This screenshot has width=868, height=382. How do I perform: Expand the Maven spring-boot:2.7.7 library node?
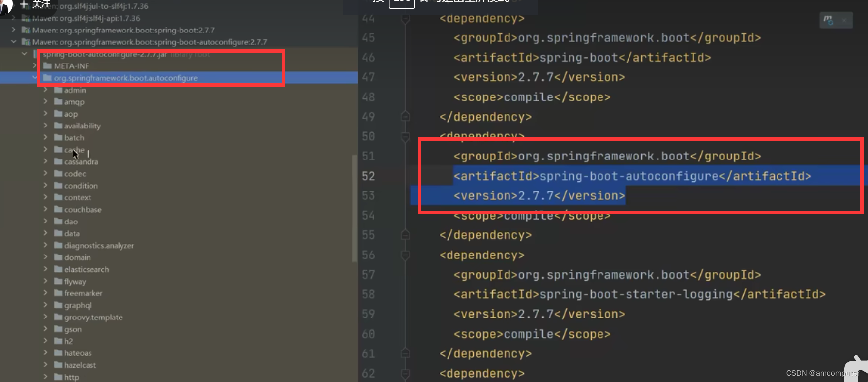coord(13,30)
